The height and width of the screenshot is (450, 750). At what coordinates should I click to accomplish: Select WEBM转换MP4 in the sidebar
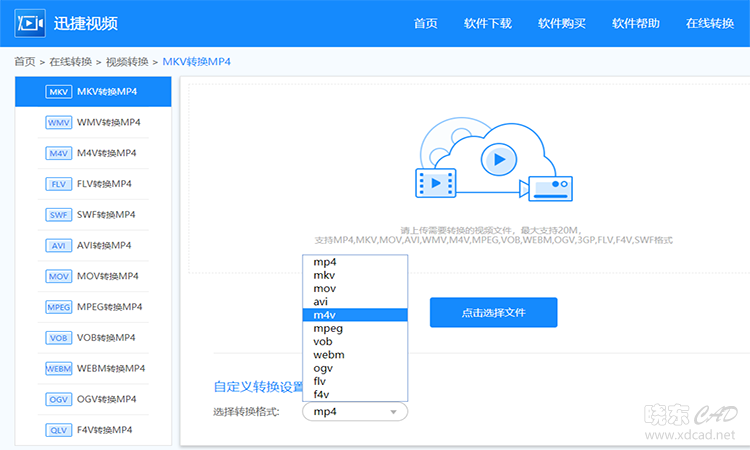coord(93,368)
